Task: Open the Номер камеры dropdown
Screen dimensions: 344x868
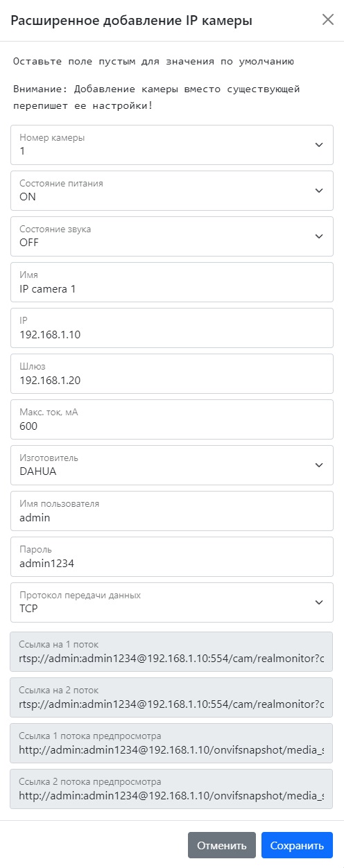Action: pyautogui.click(x=172, y=145)
